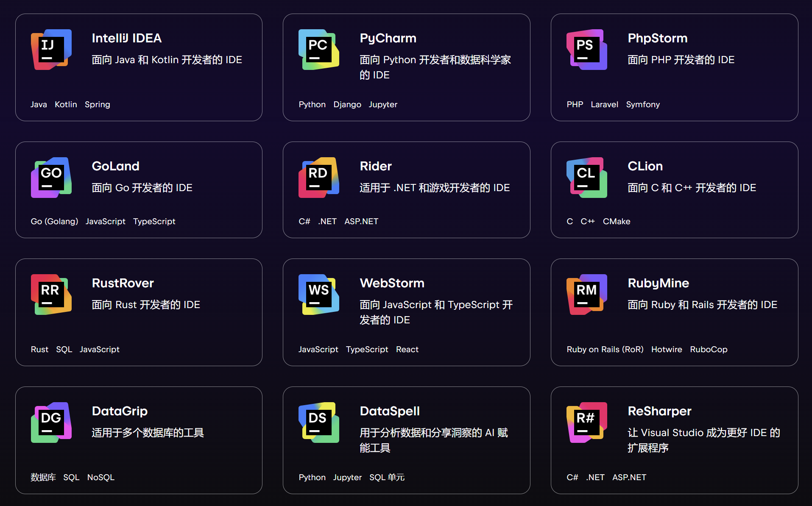Go to the Rider product title

pyautogui.click(x=376, y=166)
